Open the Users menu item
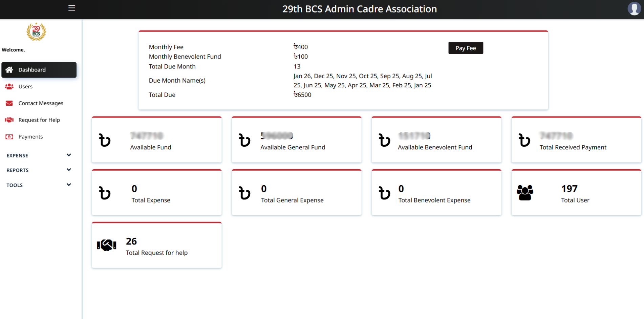 [25, 87]
